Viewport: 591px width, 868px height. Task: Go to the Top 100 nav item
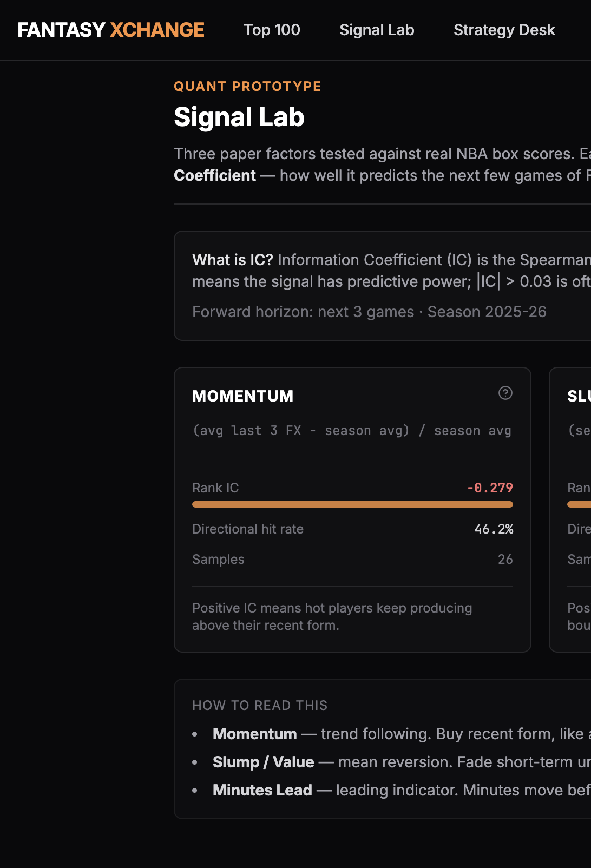(272, 30)
